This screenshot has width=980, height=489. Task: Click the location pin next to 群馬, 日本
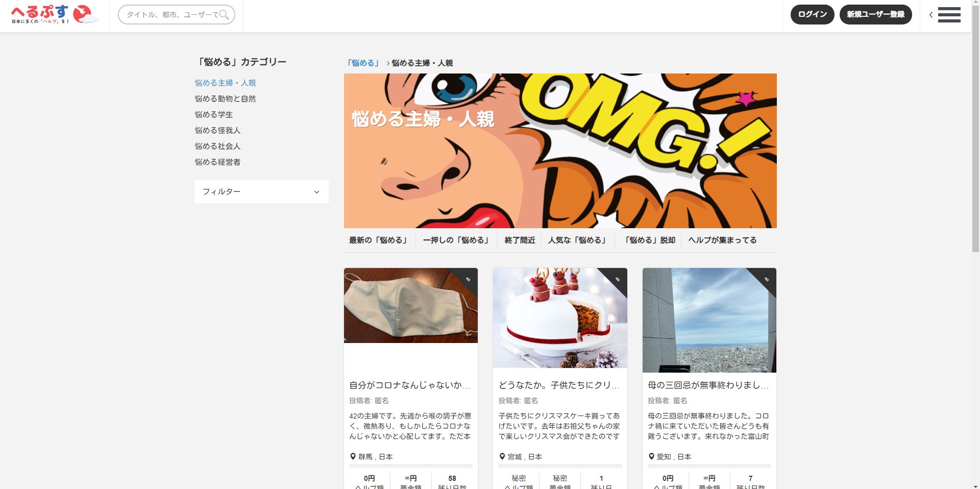(x=353, y=456)
